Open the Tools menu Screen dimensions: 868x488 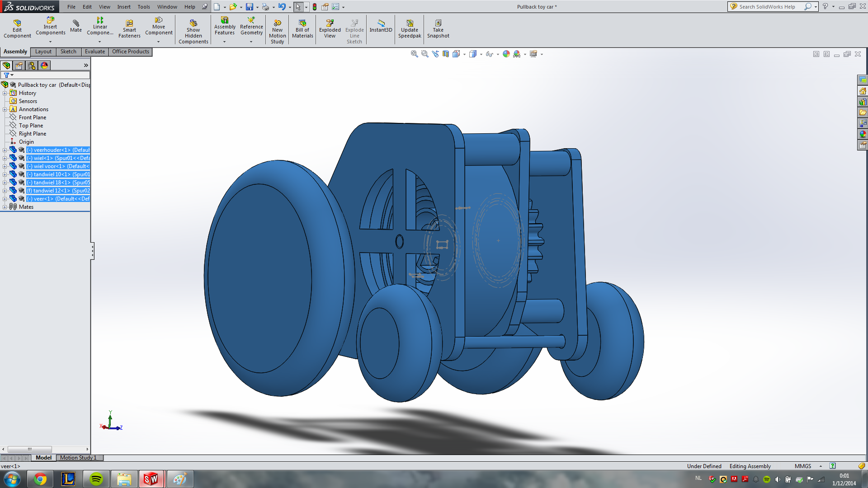point(143,7)
